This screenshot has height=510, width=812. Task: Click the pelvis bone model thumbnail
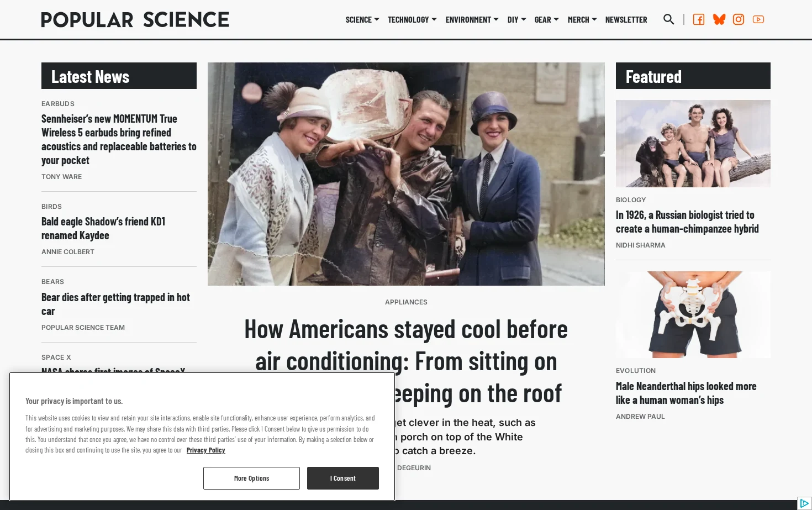pos(693,314)
